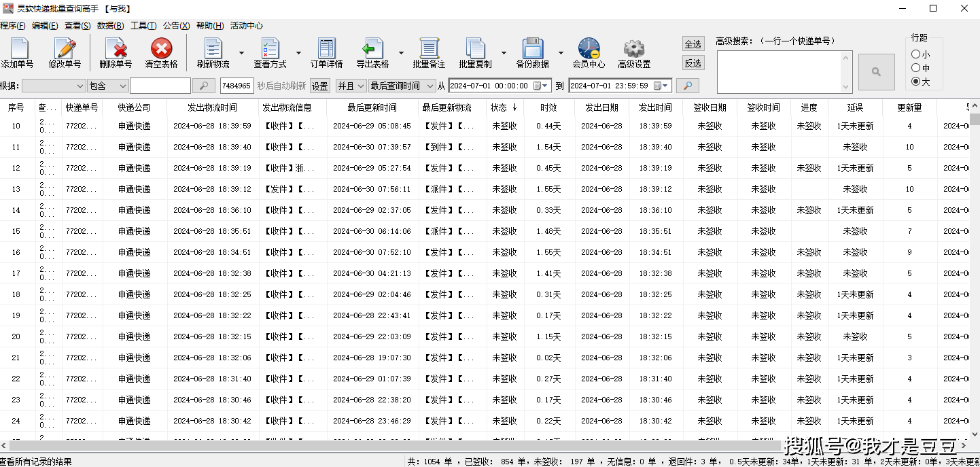980x467 pixels.
Task: Open the 工具(T) menu
Action: (143, 26)
